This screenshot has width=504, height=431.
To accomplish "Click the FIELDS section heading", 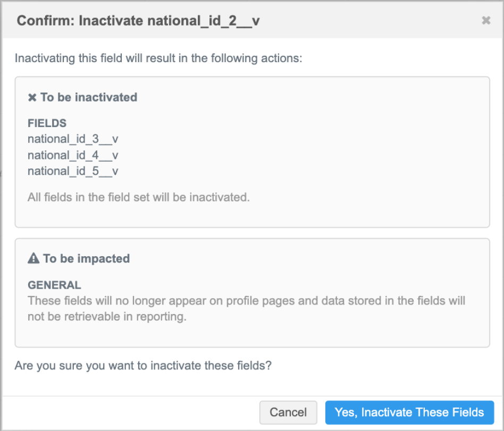I will pyautogui.click(x=47, y=123).
